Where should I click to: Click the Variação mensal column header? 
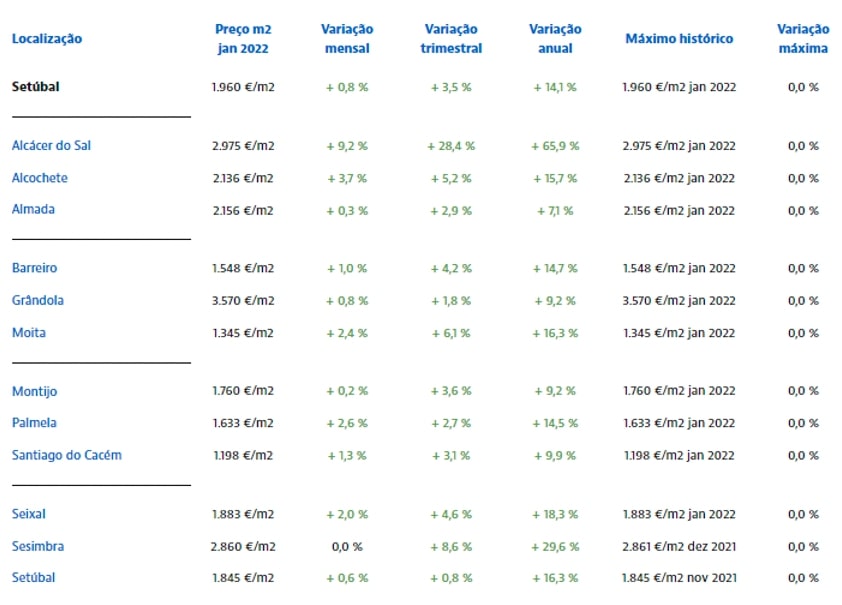point(347,39)
